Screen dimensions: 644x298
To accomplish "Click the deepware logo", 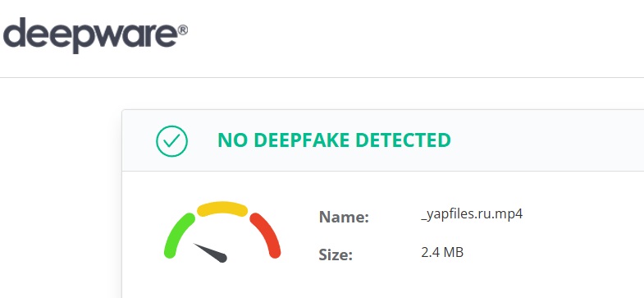I will [95, 35].
